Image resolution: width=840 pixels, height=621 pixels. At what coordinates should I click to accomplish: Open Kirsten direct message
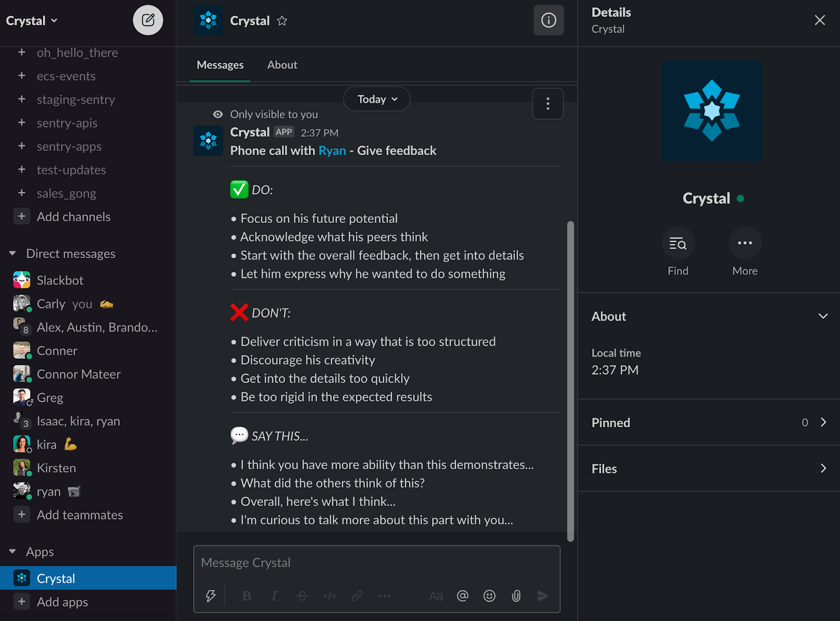coord(88,468)
